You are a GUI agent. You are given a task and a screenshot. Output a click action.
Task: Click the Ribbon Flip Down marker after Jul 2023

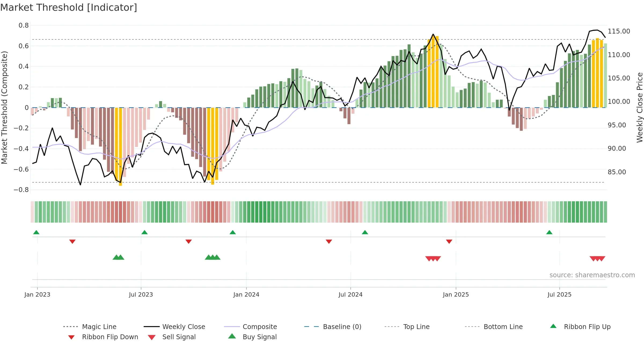point(189,242)
